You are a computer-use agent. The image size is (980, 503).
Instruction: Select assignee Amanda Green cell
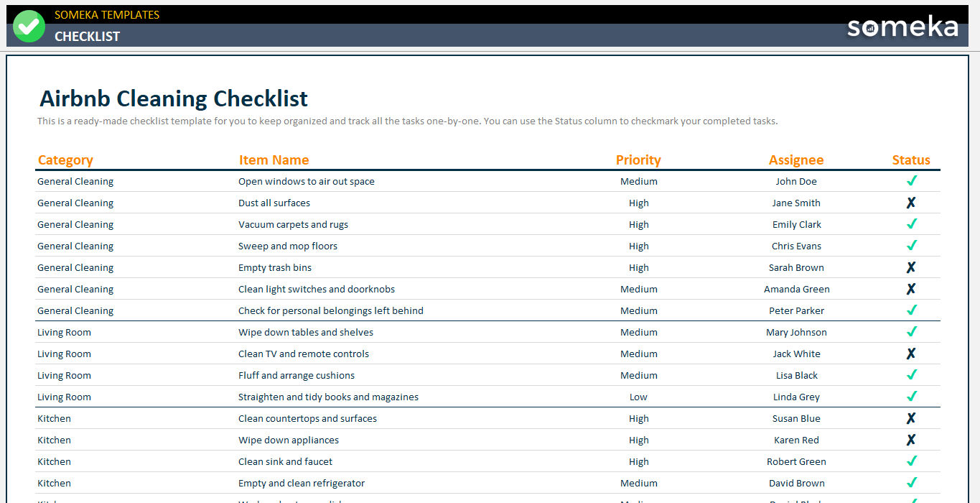[x=796, y=290]
